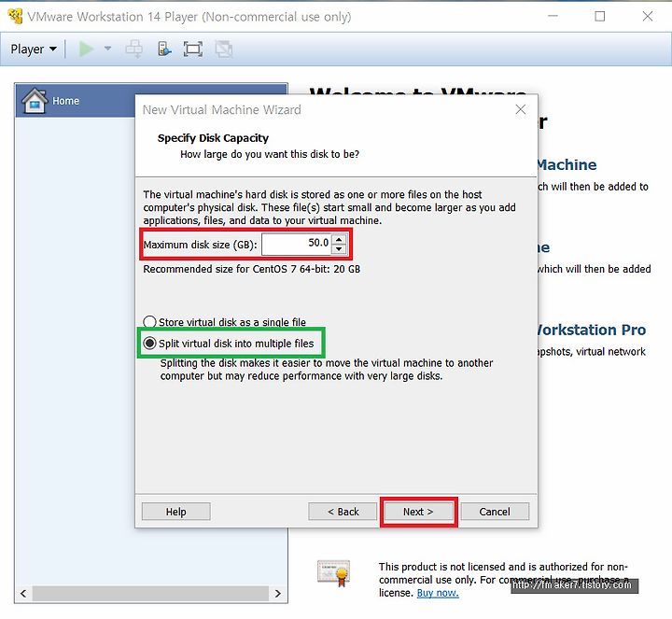672x619 pixels.
Task: Enter full screen mode icon
Action: click(193, 49)
